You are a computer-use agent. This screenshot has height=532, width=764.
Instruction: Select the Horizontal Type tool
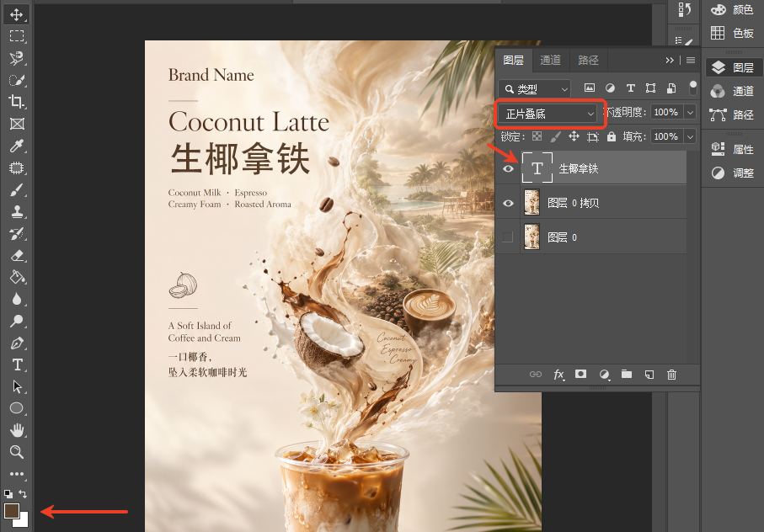[17, 364]
